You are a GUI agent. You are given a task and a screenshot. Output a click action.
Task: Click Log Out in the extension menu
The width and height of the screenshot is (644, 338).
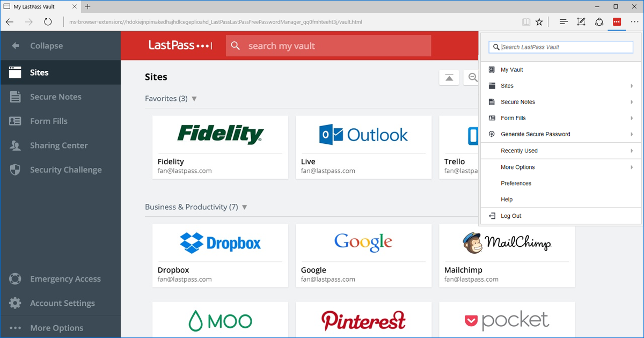510,215
